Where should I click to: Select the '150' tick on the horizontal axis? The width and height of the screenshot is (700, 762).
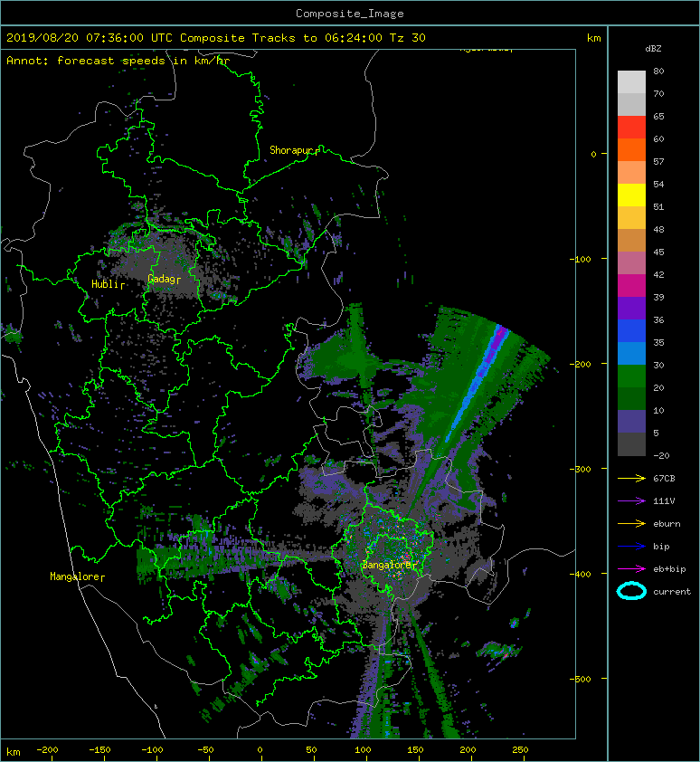pyautogui.click(x=415, y=750)
